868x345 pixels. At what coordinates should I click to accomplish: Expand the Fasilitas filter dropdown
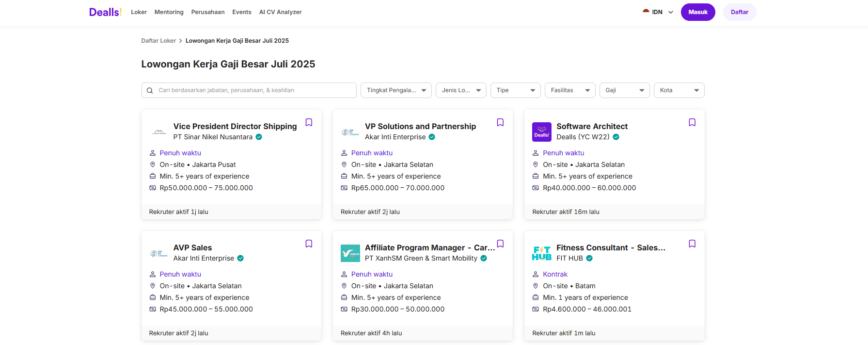(x=570, y=90)
